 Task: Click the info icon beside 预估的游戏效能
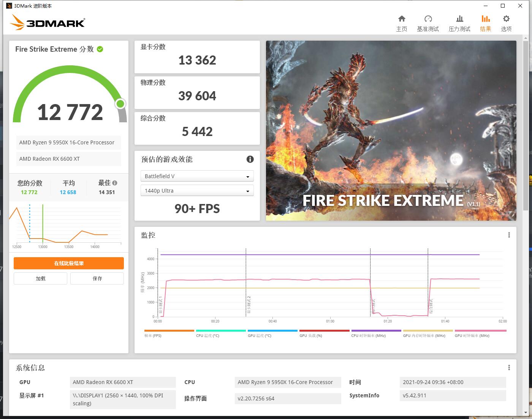(x=250, y=159)
